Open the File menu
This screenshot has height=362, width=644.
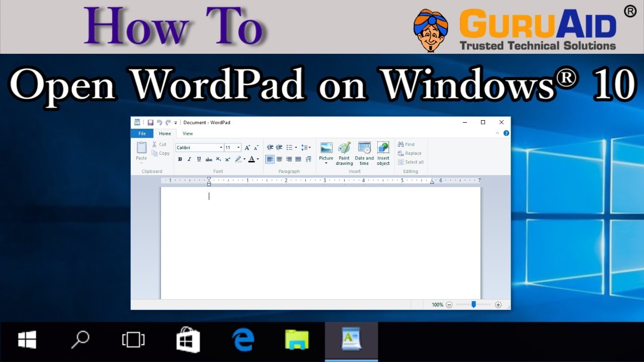coord(142,134)
